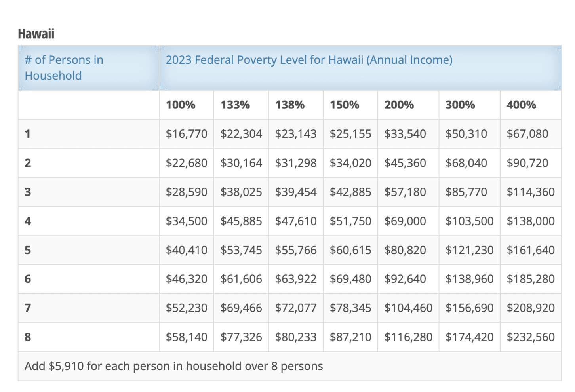Select the 133% column header
Viewport: 575px width, 392px height.
(x=235, y=105)
